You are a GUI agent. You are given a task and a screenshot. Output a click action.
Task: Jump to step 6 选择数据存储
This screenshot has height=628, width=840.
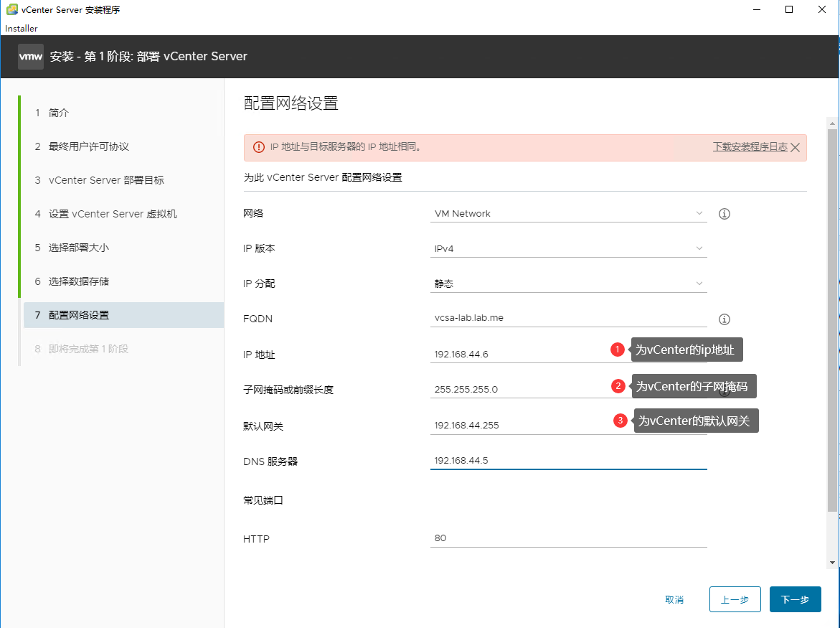(79, 281)
